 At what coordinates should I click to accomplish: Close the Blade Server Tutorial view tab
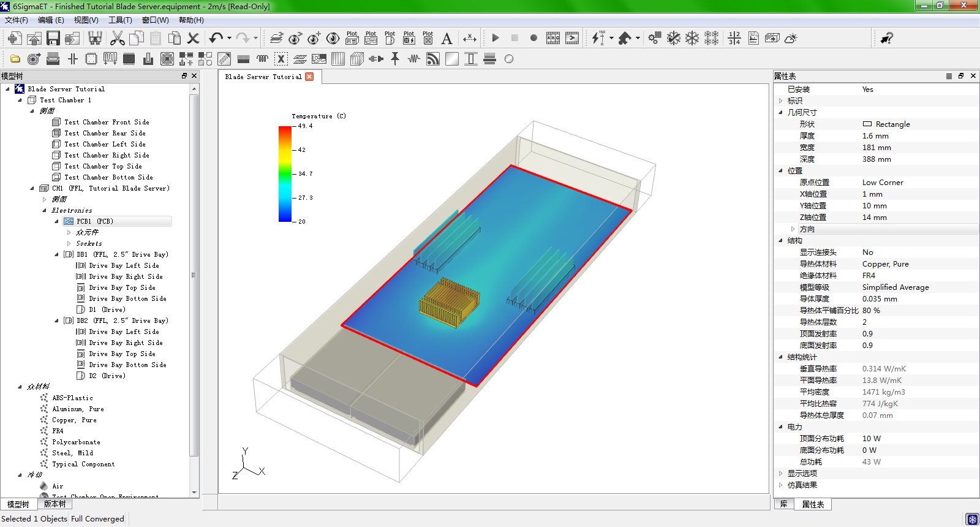pos(309,77)
